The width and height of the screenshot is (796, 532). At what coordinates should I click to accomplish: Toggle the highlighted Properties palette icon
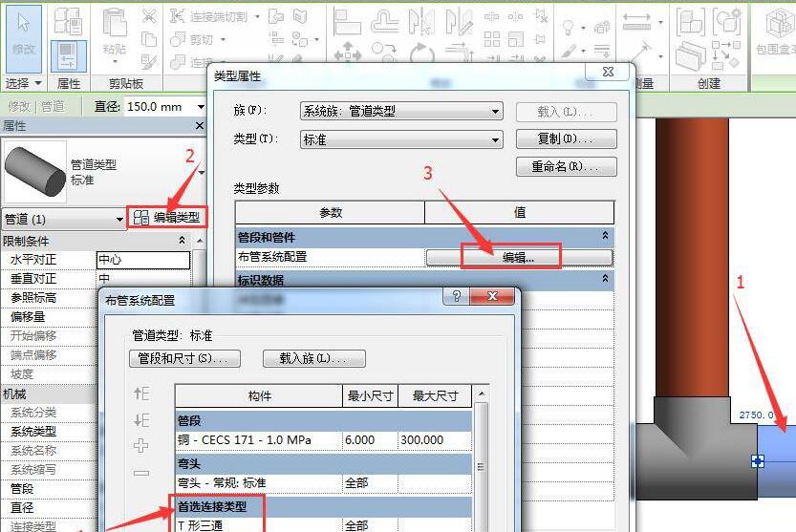69,55
